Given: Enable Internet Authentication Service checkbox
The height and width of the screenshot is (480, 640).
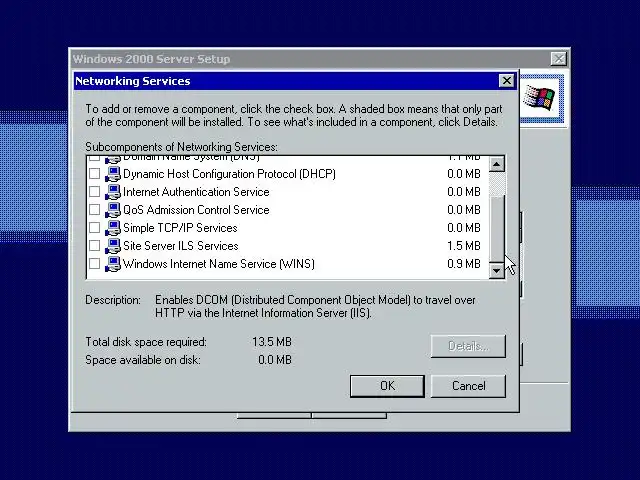Looking at the screenshot, I should [x=94, y=191].
